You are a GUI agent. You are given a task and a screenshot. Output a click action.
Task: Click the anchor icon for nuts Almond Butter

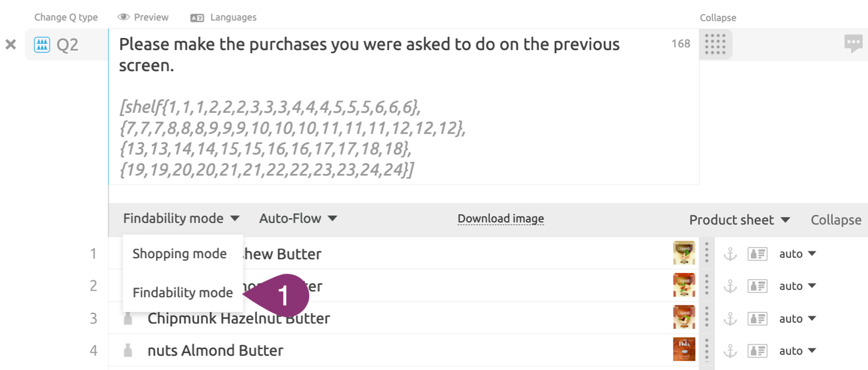pyautogui.click(x=730, y=351)
